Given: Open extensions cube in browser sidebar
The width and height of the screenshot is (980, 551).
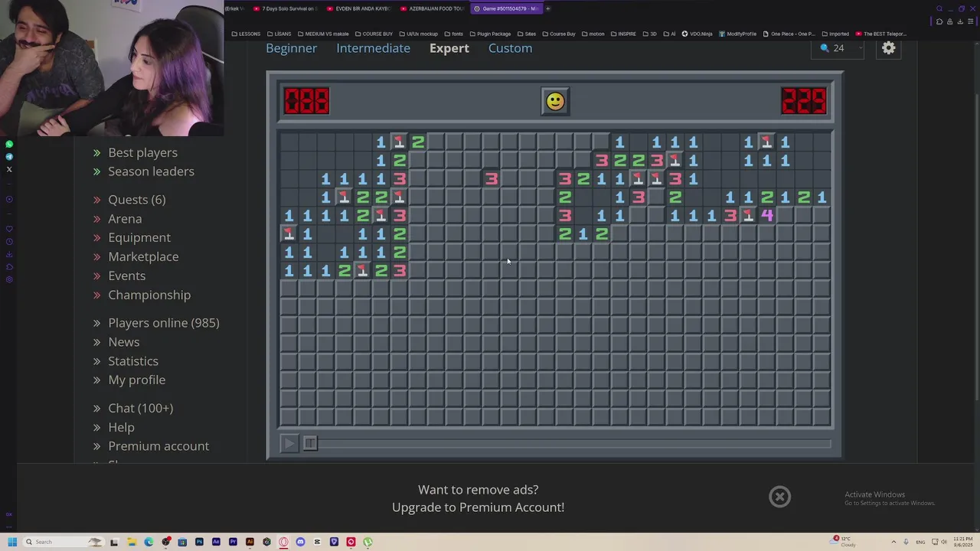Looking at the screenshot, I should coord(9,266).
